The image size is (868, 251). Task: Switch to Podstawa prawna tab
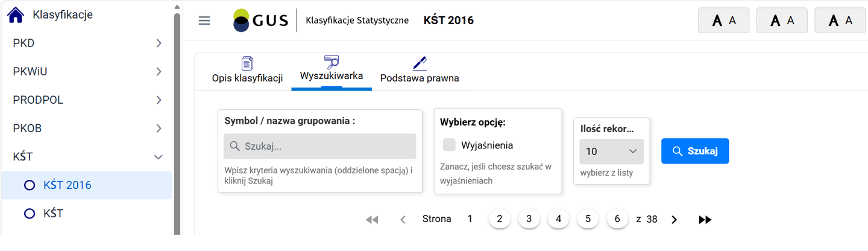click(420, 70)
